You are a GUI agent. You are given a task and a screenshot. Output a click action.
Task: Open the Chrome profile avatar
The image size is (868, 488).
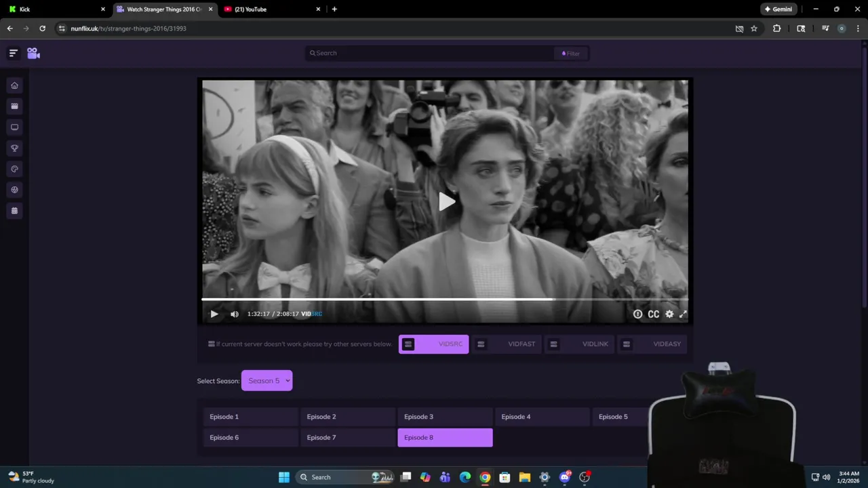click(x=842, y=28)
